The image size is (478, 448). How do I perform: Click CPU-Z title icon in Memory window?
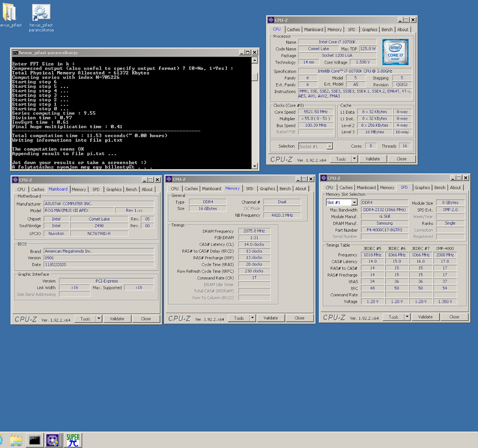(169, 179)
